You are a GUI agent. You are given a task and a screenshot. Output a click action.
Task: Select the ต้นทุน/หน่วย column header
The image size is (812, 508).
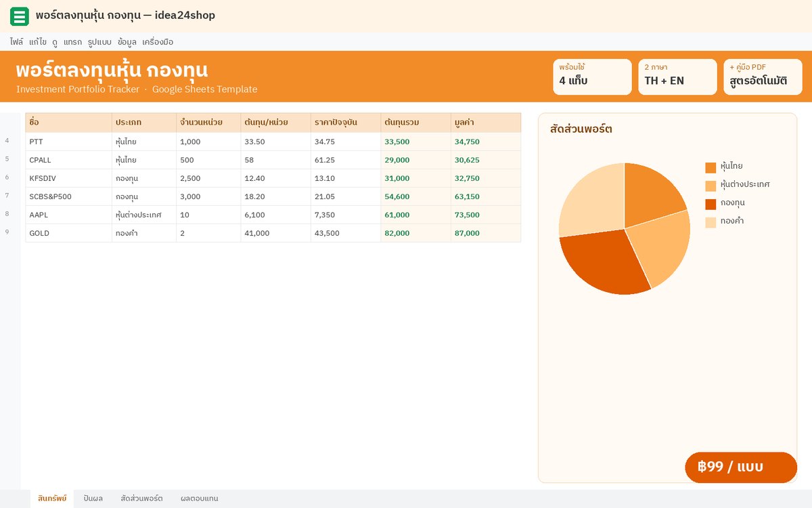coord(275,123)
